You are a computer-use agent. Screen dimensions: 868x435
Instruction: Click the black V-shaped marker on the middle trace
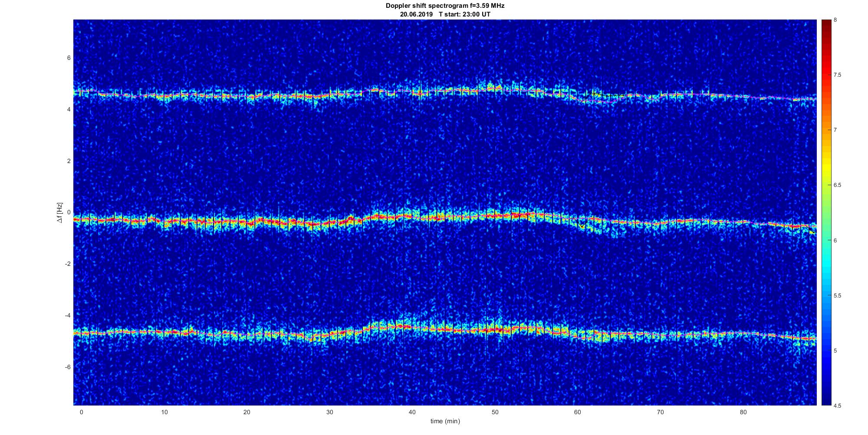(582, 222)
